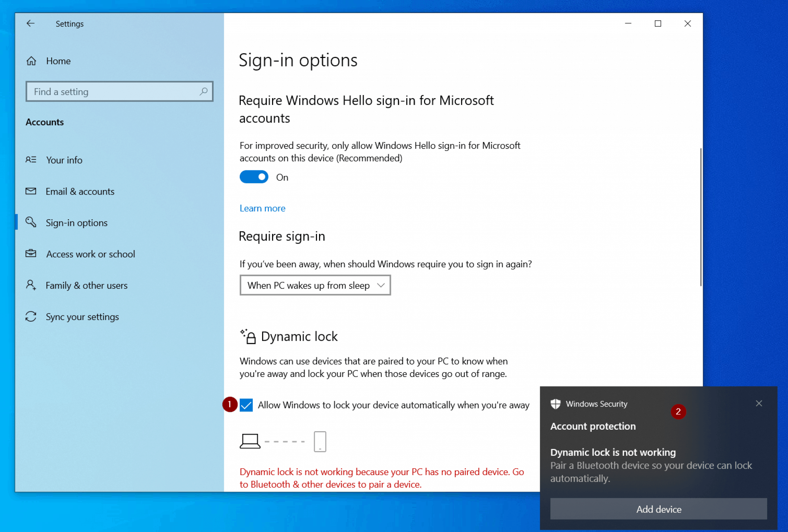Image resolution: width=788 pixels, height=532 pixels.
Task: Open Sign-in options from the sidebar
Action: coord(76,222)
